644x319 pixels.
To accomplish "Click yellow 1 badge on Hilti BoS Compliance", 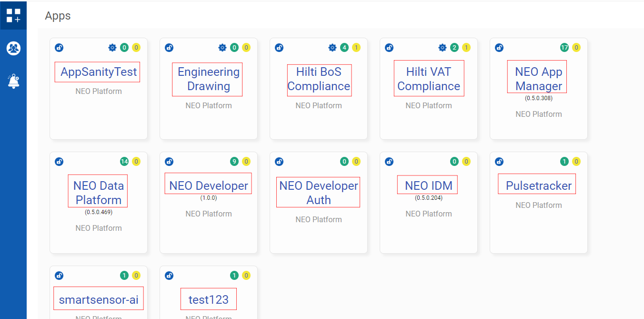I will (x=356, y=48).
